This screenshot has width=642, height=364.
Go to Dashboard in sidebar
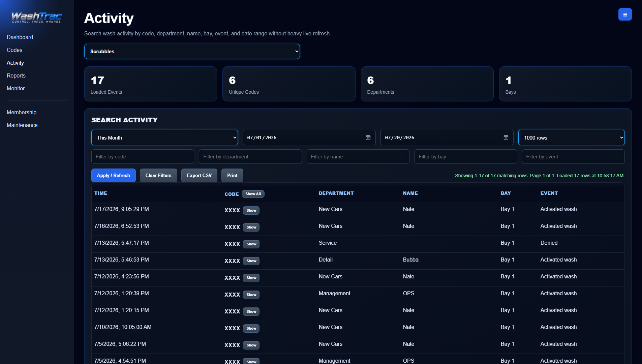[20, 37]
